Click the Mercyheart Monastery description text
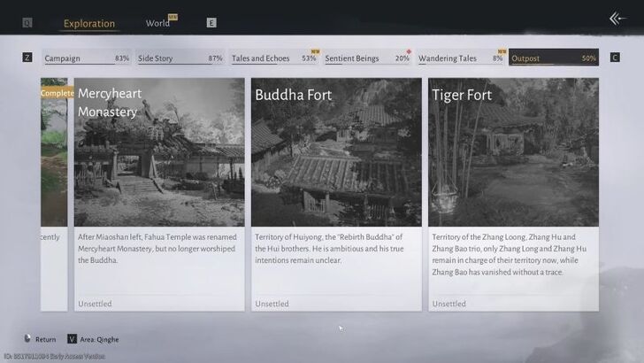644x363 pixels. click(157, 249)
